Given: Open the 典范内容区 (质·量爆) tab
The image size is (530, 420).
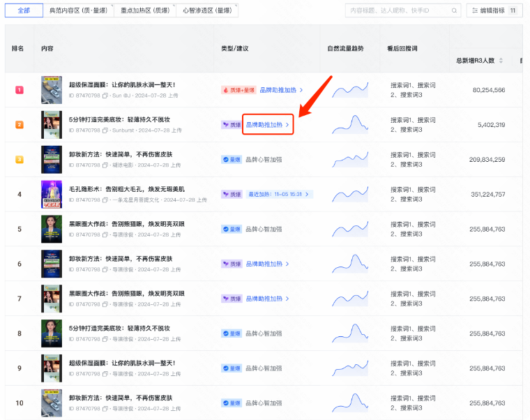Looking at the screenshot, I should pos(78,10).
